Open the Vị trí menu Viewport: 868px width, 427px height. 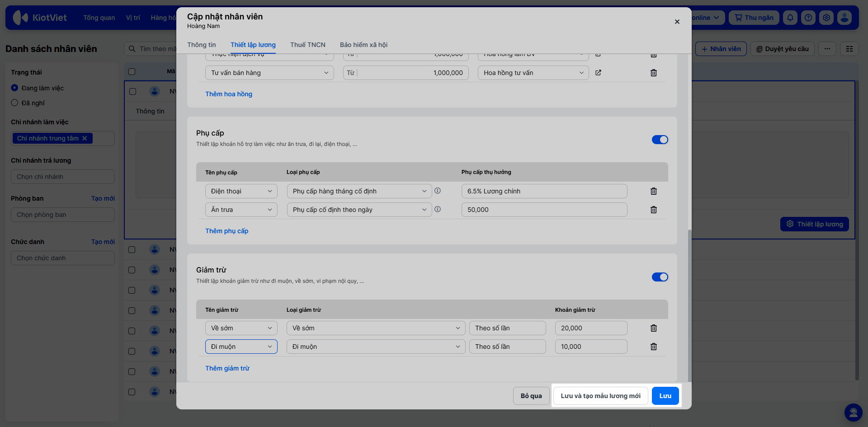click(133, 18)
